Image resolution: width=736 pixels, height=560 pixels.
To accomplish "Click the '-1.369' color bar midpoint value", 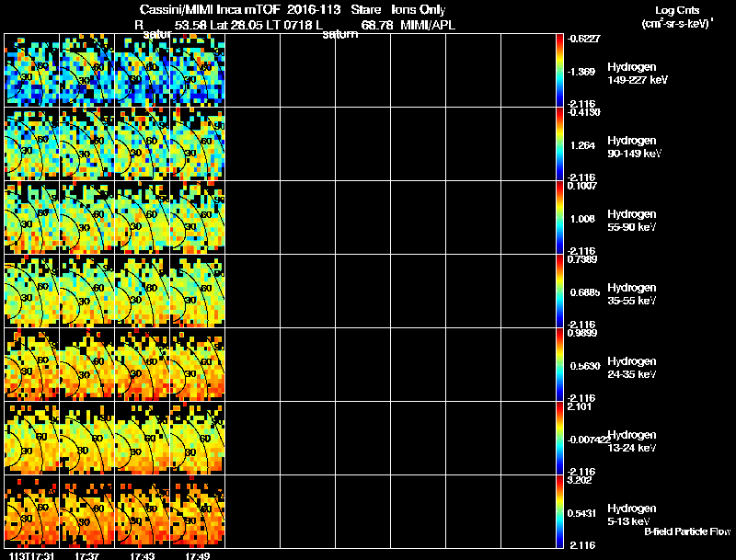I will (x=581, y=72).
